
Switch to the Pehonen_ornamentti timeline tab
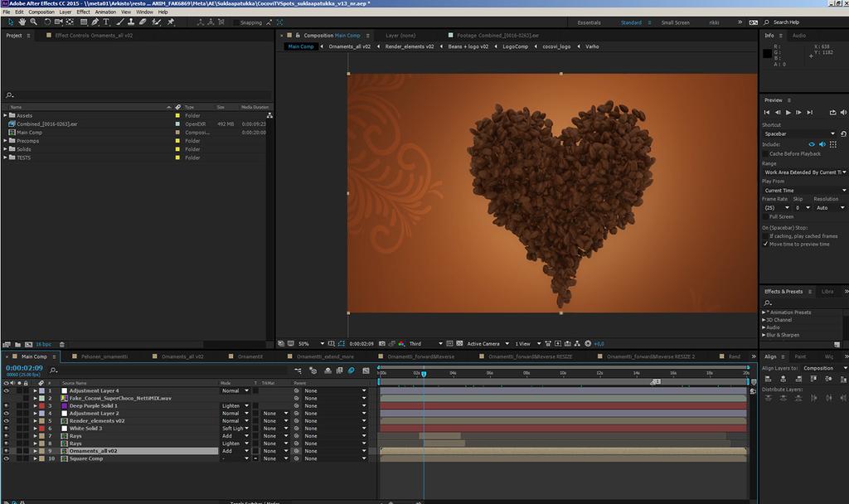pyautogui.click(x=104, y=356)
